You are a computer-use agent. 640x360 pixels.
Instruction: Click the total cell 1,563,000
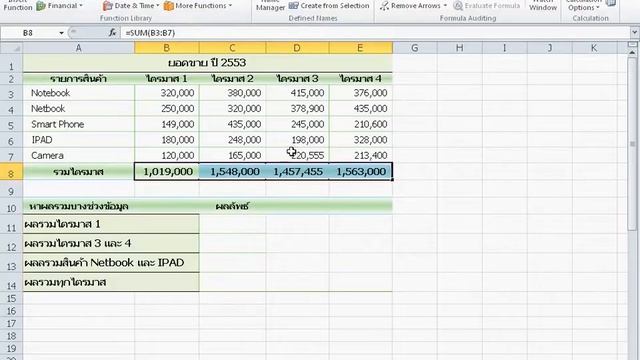[x=360, y=171]
